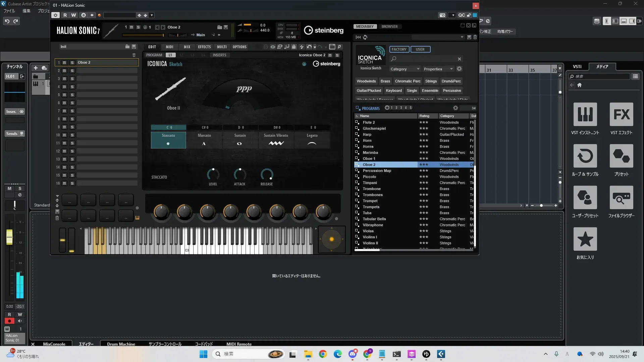Switch to the EFFECTS tab
Image resolution: width=644 pixels, height=362 pixels.
pos(204,47)
